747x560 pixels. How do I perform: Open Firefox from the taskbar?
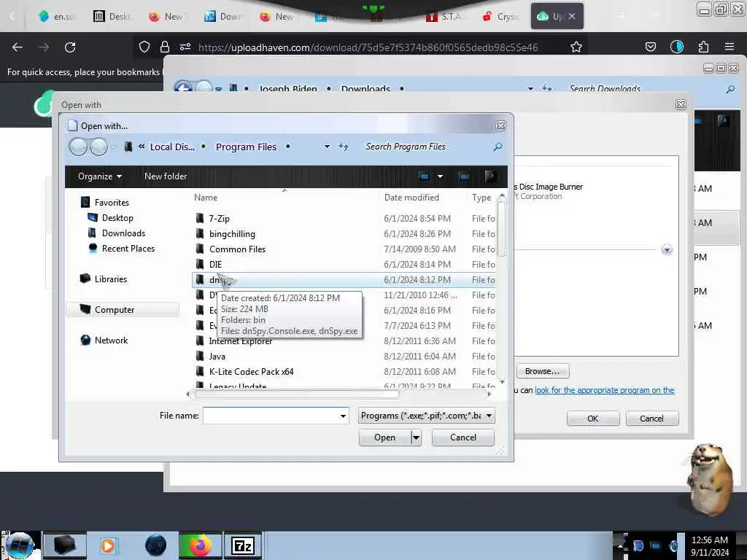tap(200, 545)
